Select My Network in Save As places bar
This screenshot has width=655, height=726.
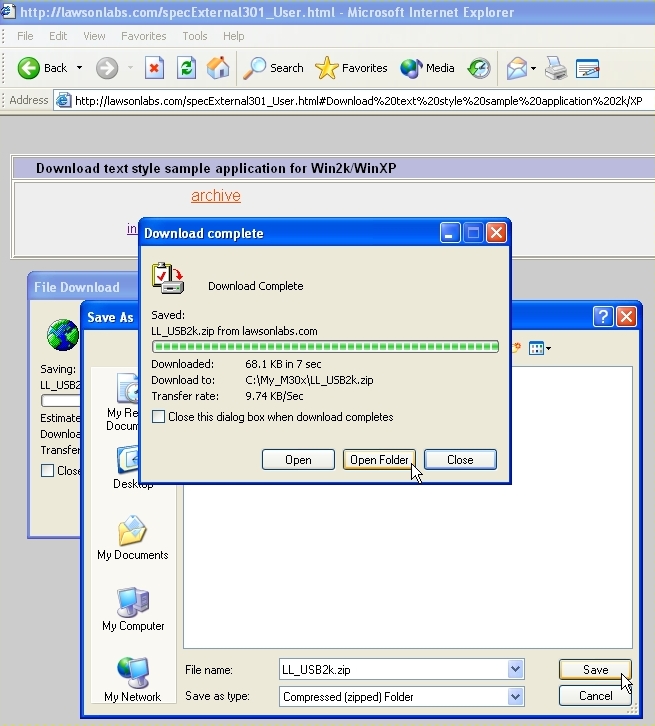point(132,680)
